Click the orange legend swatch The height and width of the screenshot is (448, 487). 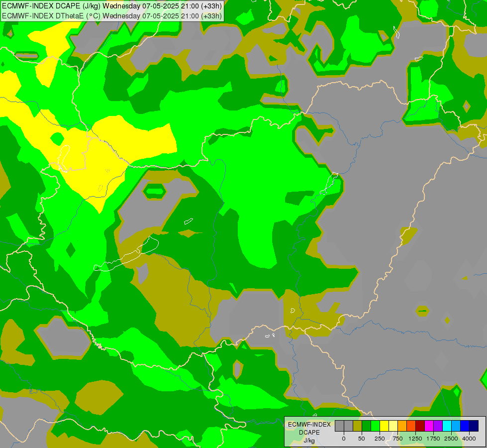point(402,426)
